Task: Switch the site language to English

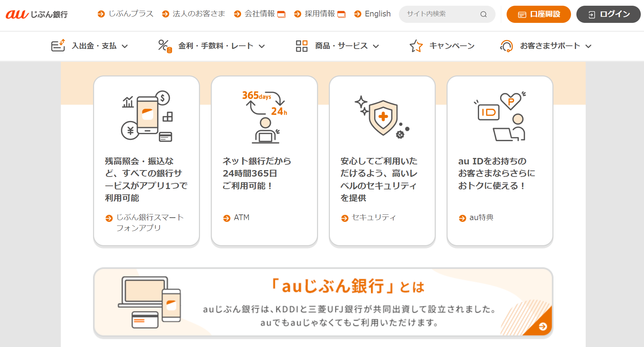Action: point(377,14)
